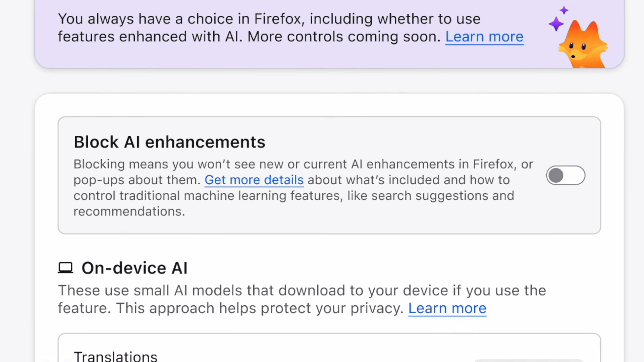
Task: Click the On-device AI section heading
Action: [x=135, y=268]
